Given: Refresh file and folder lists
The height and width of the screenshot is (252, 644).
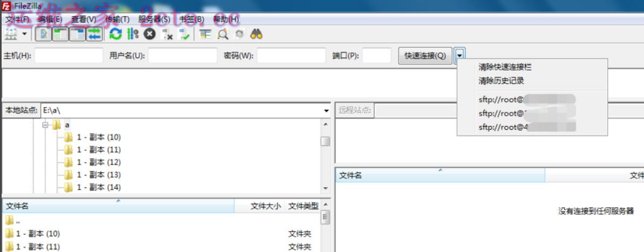Looking at the screenshot, I should pyautogui.click(x=116, y=34).
